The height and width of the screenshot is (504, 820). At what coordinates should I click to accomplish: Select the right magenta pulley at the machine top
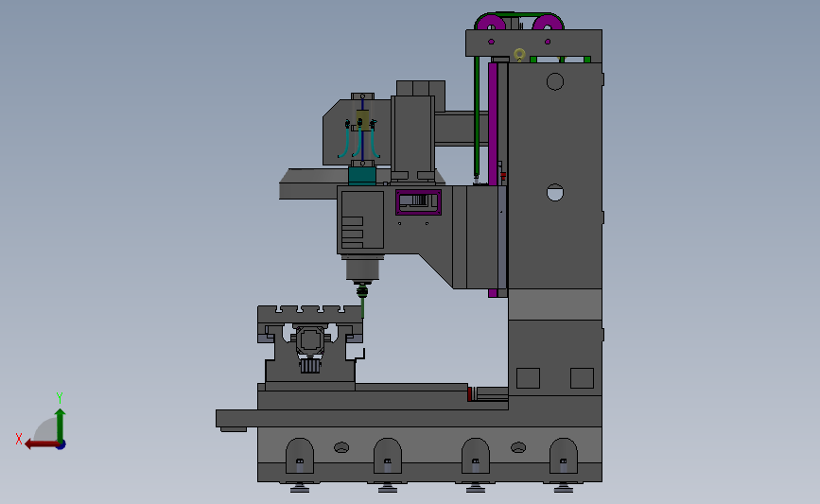tap(548, 23)
